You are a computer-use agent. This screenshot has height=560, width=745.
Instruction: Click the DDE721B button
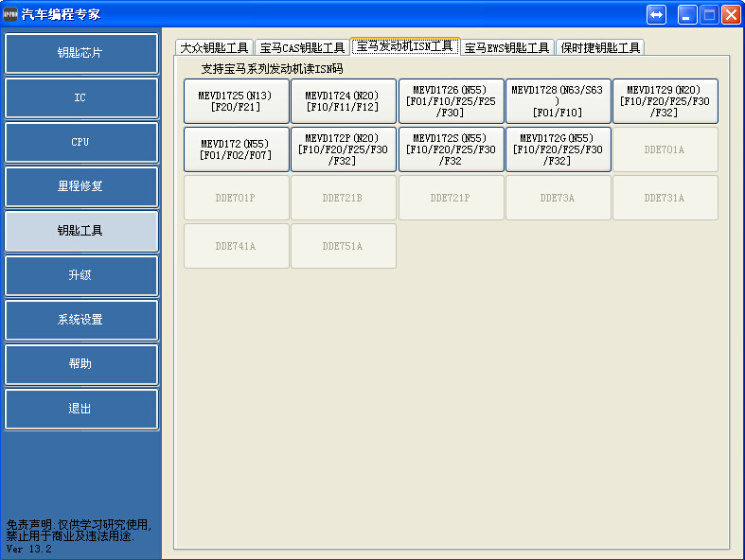(x=343, y=198)
